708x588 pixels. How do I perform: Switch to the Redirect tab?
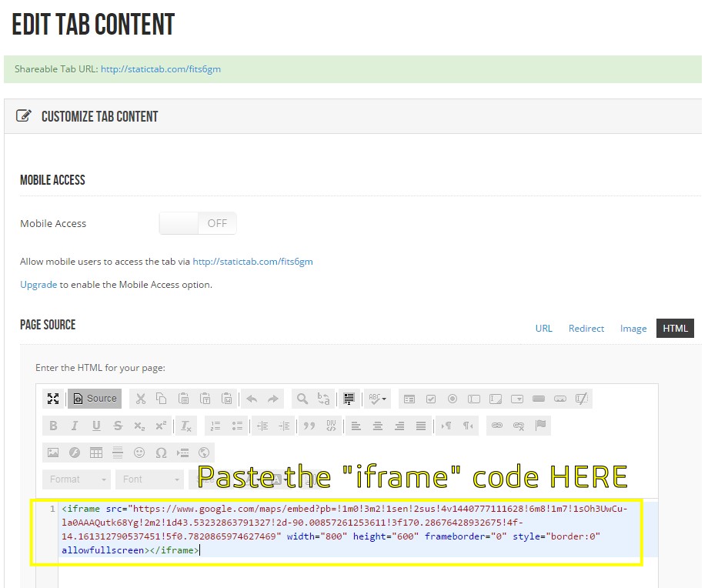coord(586,329)
